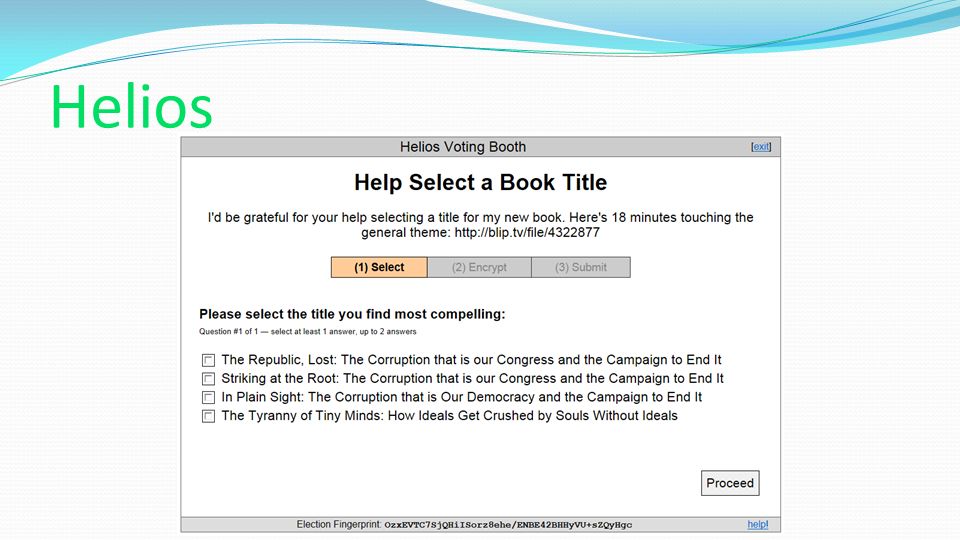Click the Helios Voting Booth title bar
The height and width of the screenshot is (540, 960).
[481, 147]
